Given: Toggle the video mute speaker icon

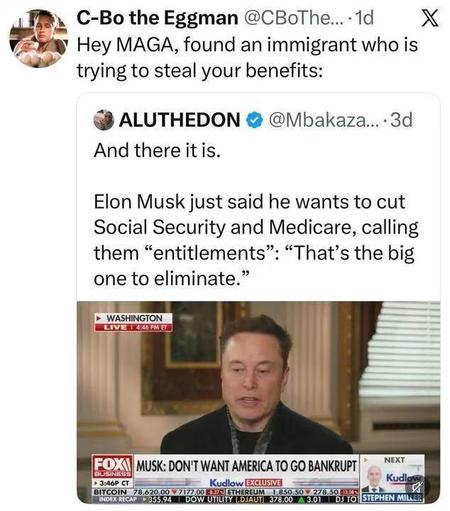Looking at the screenshot, I should [x=416, y=488].
